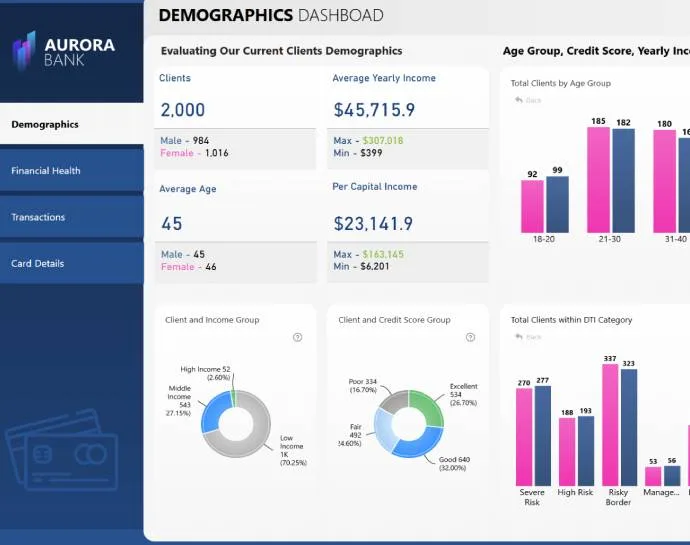Viewport: 690px width, 545px height.
Task: Click the Max per capita income $163,145
Action: 383,254
